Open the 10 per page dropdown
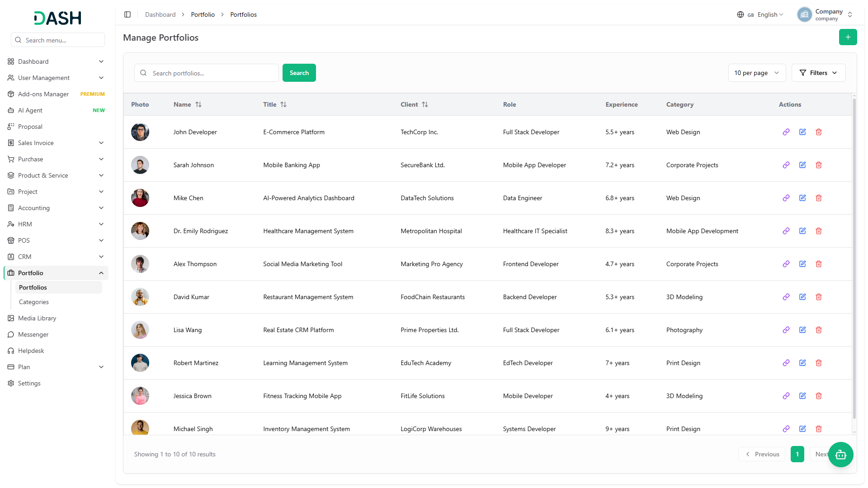 (757, 73)
